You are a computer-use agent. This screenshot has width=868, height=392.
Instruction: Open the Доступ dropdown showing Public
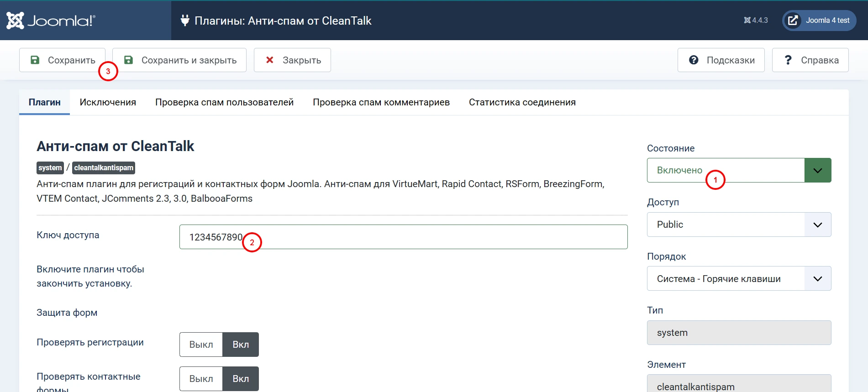739,225
